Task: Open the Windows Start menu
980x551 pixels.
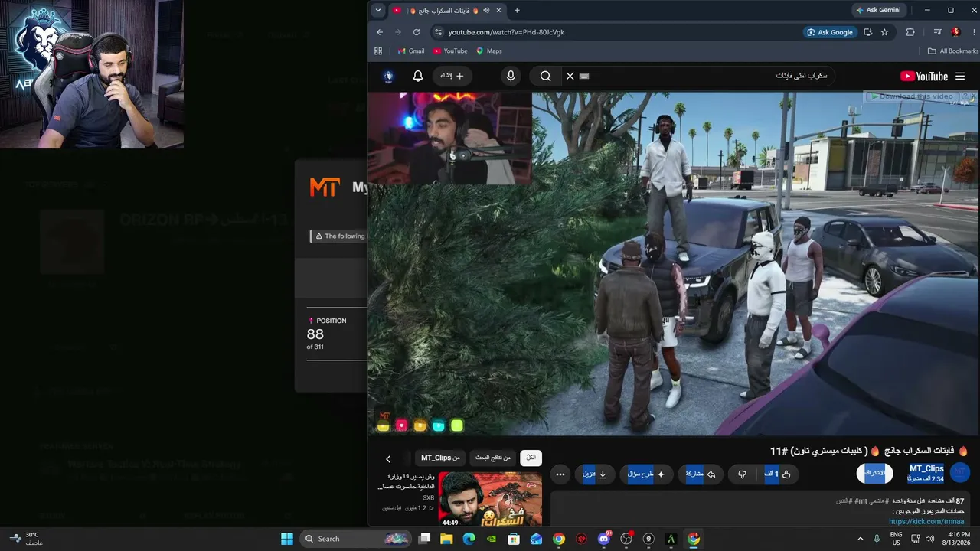Action: point(287,539)
